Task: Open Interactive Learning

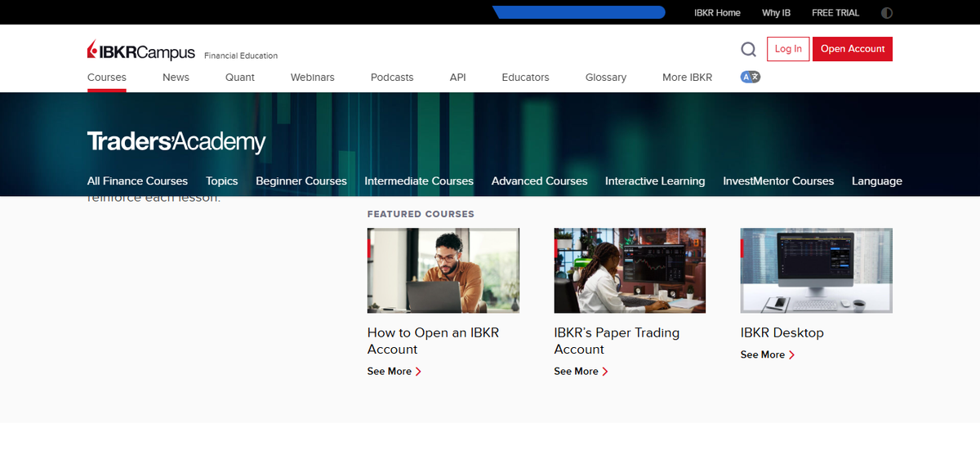Action: (x=655, y=181)
